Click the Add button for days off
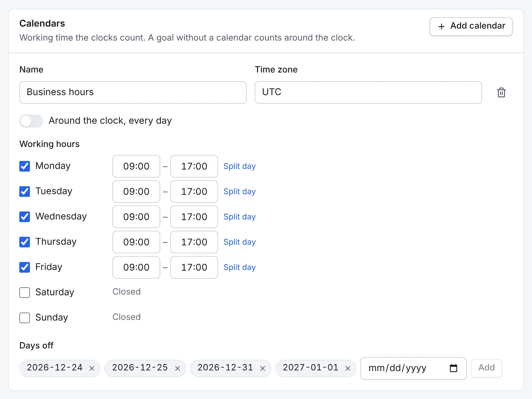 [x=486, y=368]
